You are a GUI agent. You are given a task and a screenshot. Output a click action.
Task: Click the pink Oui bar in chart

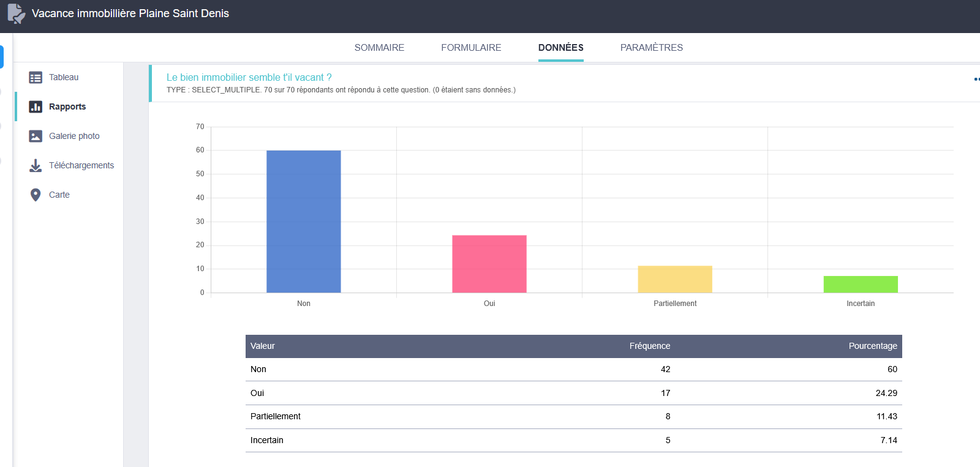489,264
